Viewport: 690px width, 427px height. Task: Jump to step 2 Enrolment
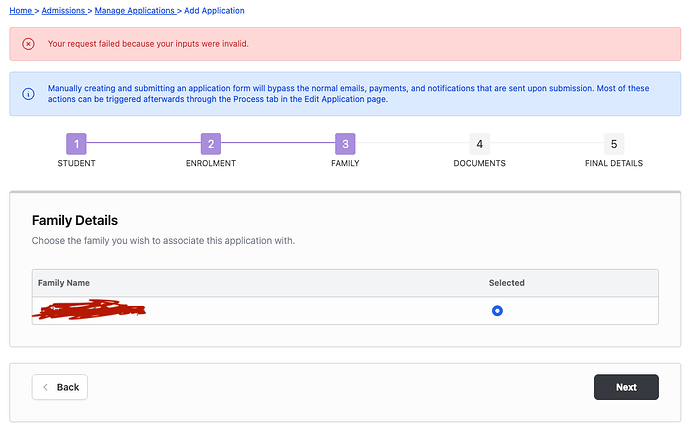pos(210,144)
